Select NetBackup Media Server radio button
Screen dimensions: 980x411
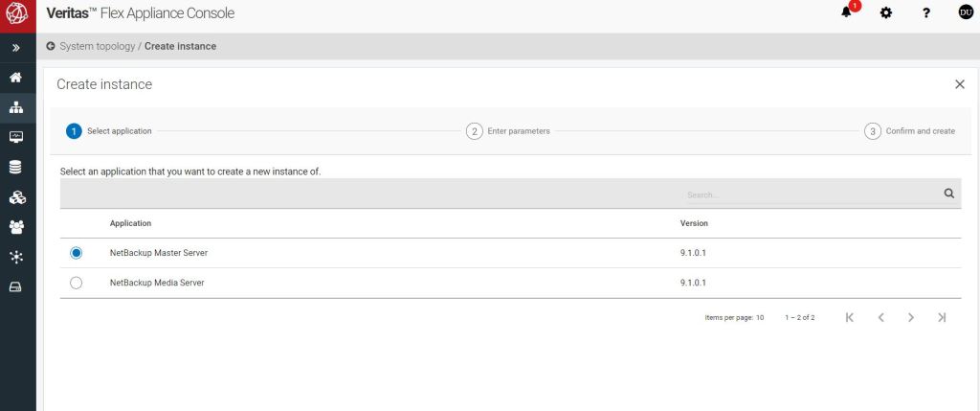(77, 283)
